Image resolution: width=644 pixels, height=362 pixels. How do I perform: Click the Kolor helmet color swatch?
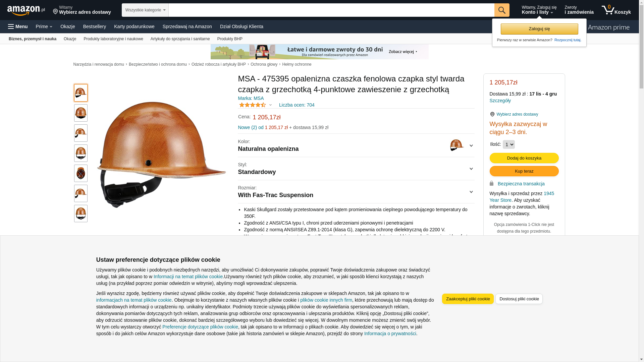click(x=457, y=145)
